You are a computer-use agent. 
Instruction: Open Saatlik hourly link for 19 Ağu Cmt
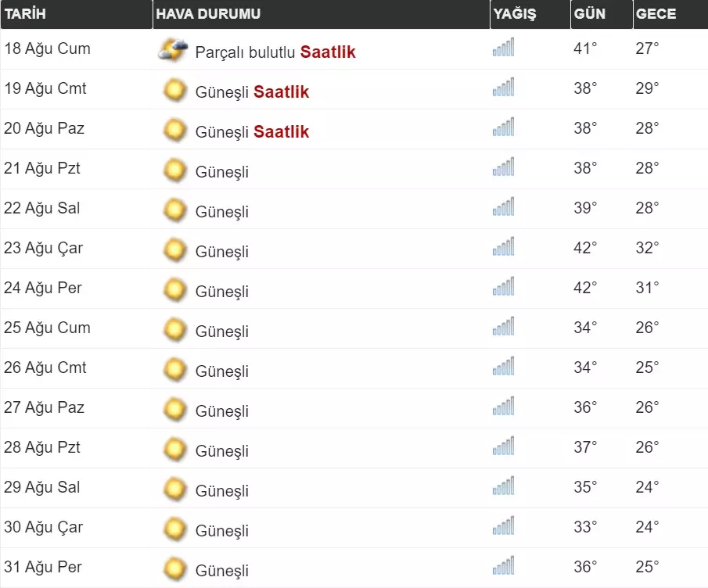tap(281, 92)
